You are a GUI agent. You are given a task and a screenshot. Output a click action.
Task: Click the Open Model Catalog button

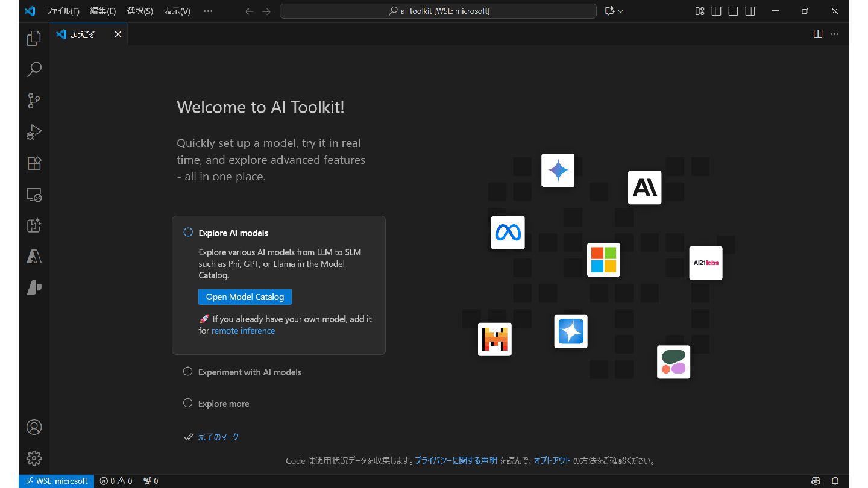pos(245,297)
